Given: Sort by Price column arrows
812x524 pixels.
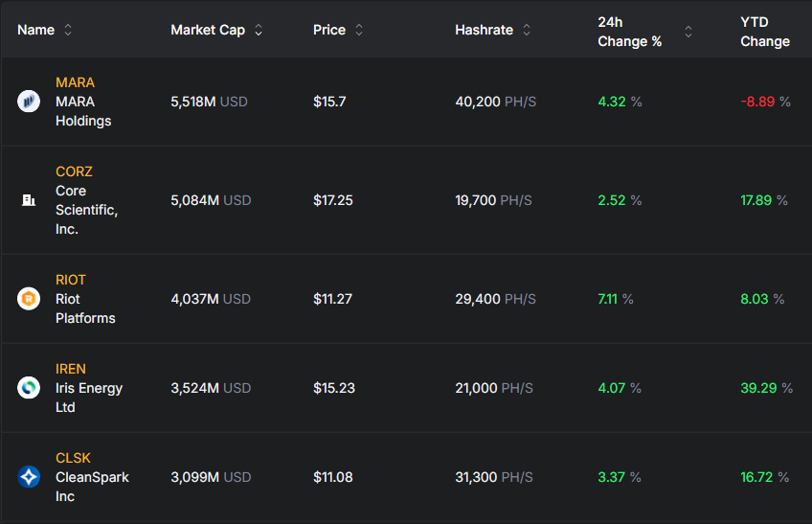Looking at the screenshot, I should [x=359, y=30].
